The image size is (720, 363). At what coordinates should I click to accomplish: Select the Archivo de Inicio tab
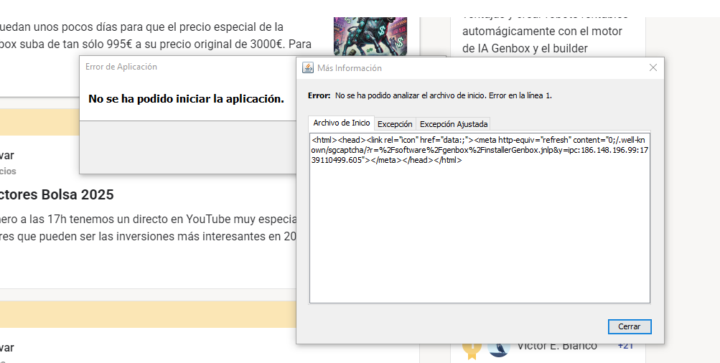coord(342,123)
